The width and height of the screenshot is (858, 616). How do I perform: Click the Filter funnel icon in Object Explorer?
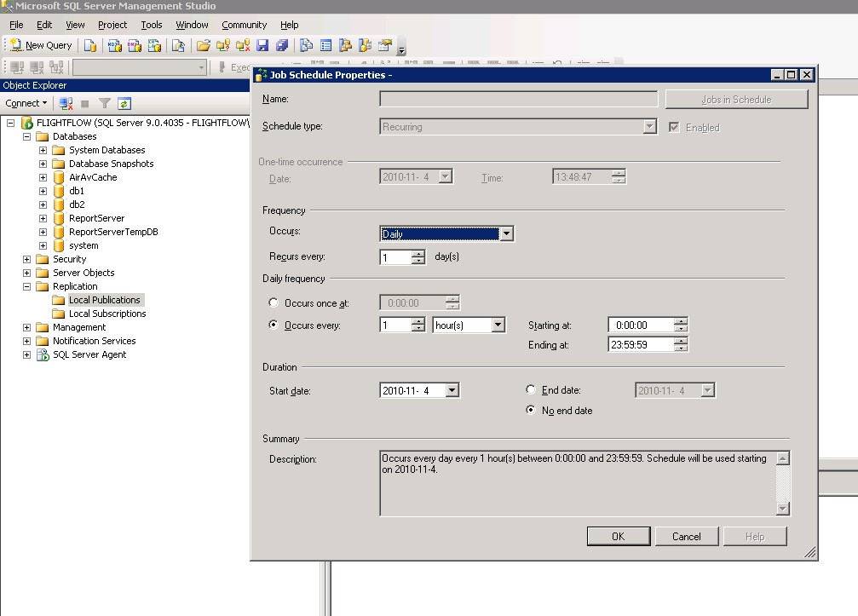click(x=104, y=103)
